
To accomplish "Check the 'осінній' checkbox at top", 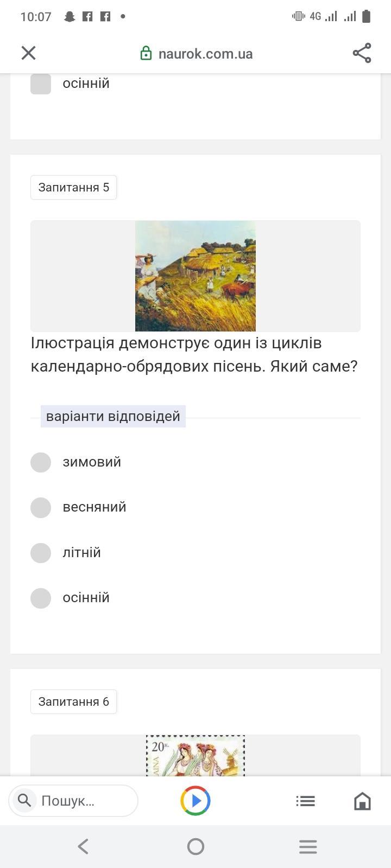I will coord(41,84).
